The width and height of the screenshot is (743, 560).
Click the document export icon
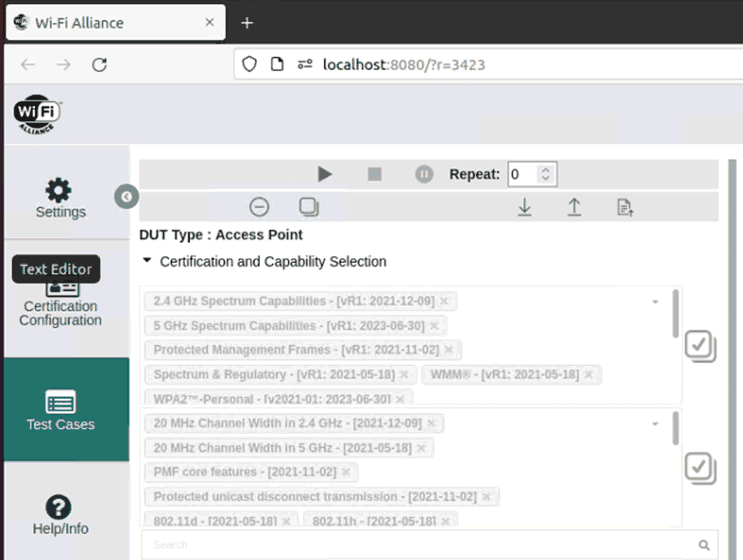coord(625,207)
